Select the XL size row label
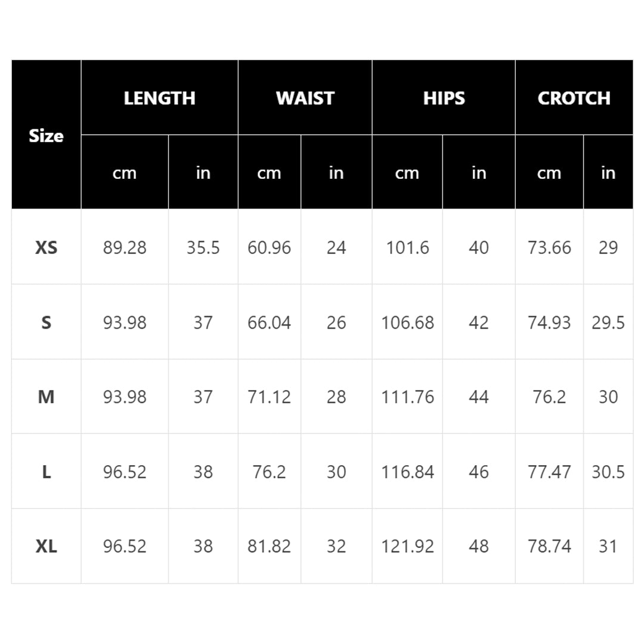Screen dimensions: 644x644 46,546
